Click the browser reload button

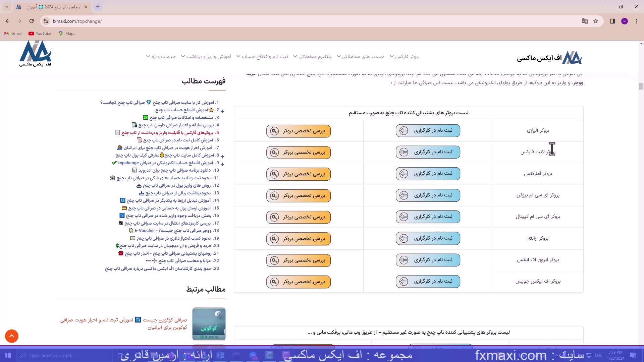(32, 21)
